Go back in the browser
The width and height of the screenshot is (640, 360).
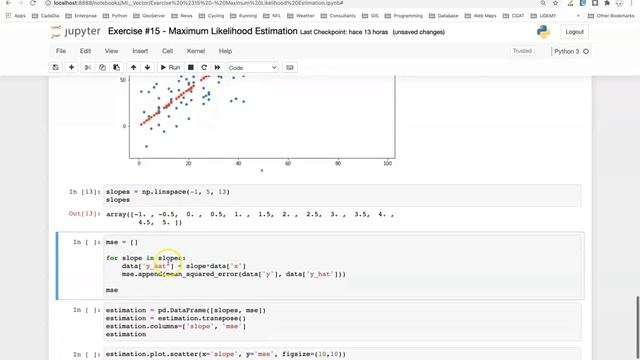pos(9,3)
